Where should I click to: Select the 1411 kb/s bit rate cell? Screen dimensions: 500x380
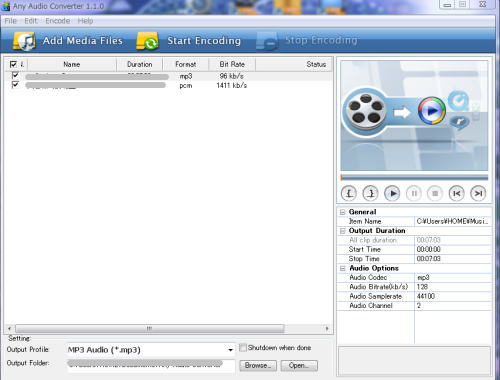tap(232, 85)
